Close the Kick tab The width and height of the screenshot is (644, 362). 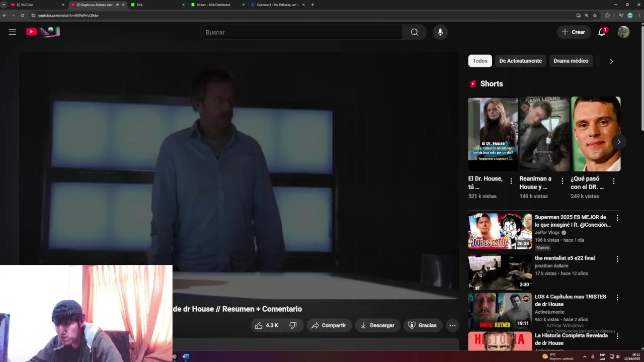click(183, 5)
